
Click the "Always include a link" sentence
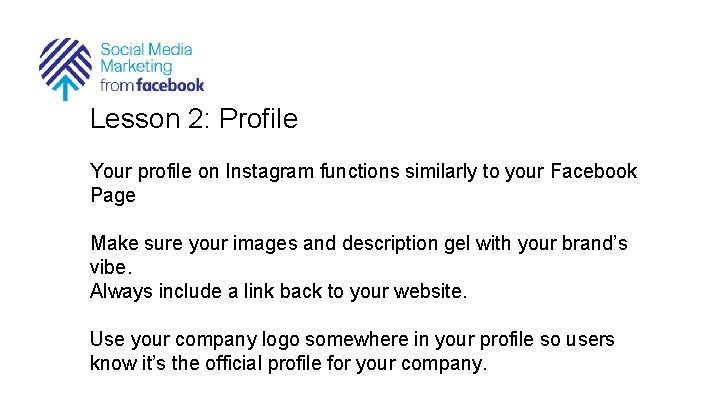[278, 291]
